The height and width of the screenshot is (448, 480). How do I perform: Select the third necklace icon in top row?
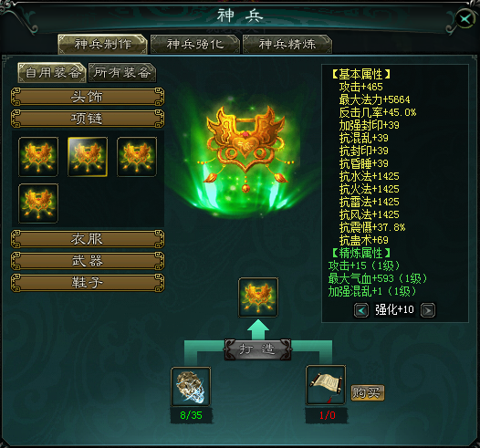click(137, 157)
